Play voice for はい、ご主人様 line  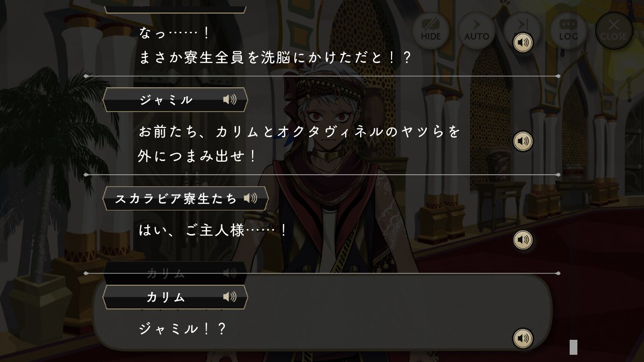pyautogui.click(x=523, y=240)
